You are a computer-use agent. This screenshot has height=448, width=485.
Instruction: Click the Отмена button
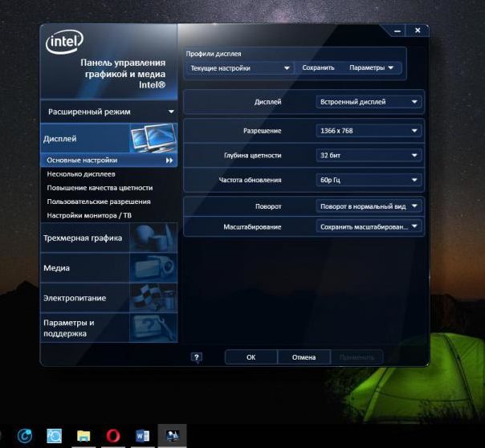tap(304, 357)
